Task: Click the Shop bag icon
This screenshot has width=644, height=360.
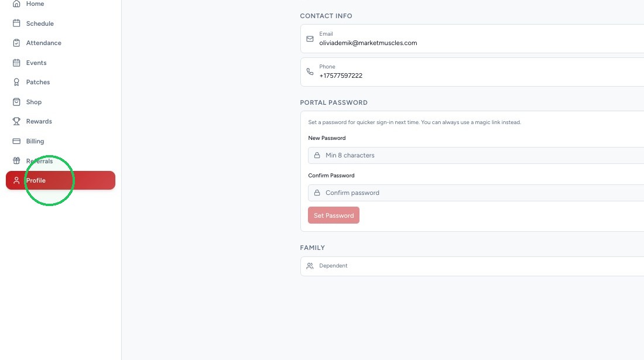Action: click(x=16, y=102)
